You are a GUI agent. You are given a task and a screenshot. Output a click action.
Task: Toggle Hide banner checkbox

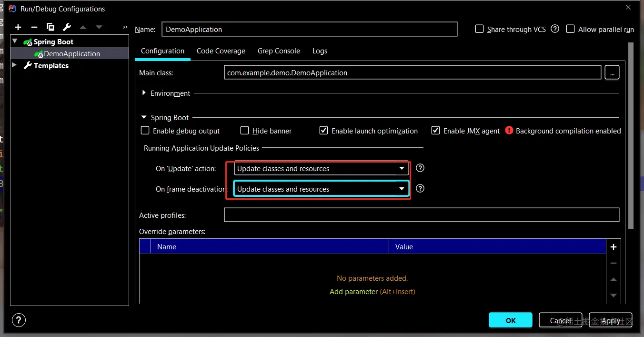click(x=245, y=130)
